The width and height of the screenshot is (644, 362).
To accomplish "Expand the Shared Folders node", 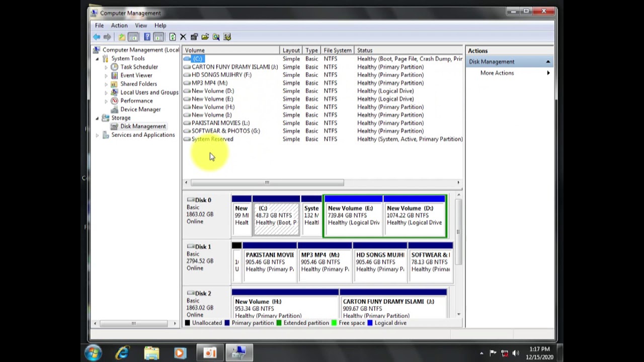I will 106,84.
